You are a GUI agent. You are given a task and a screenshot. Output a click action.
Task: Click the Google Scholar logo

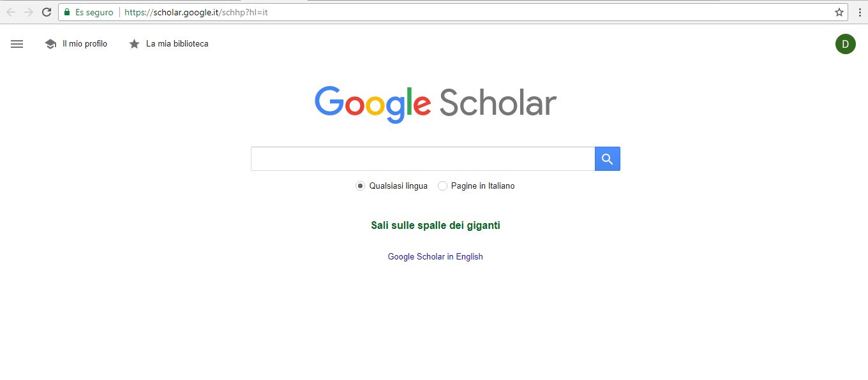(x=435, y=103)
